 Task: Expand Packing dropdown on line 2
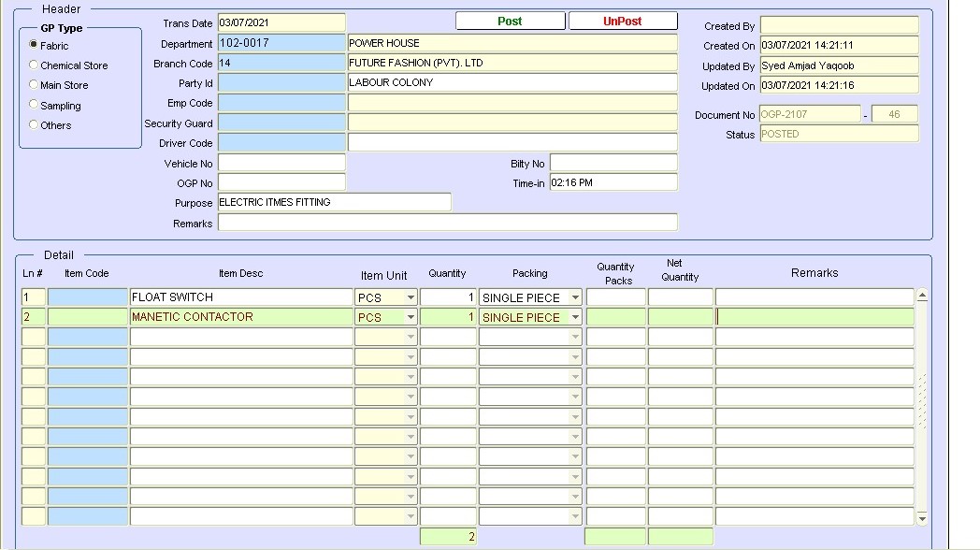[x=574, y=317]
